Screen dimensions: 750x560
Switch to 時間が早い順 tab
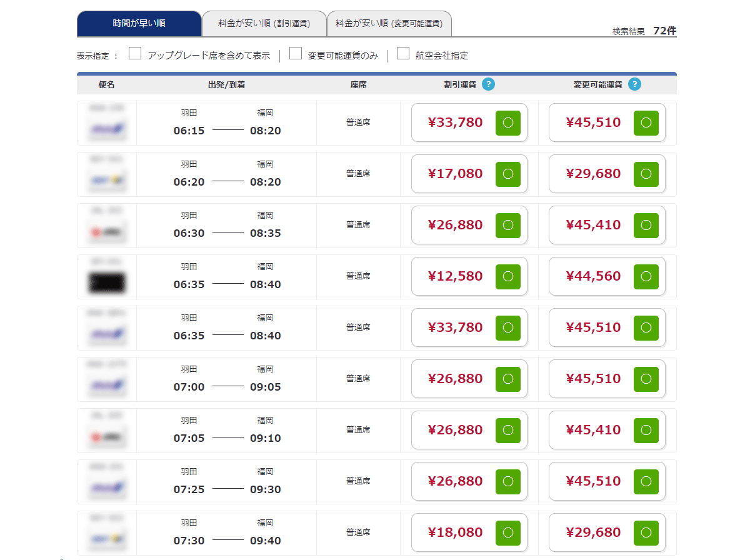tap(139, 24)
